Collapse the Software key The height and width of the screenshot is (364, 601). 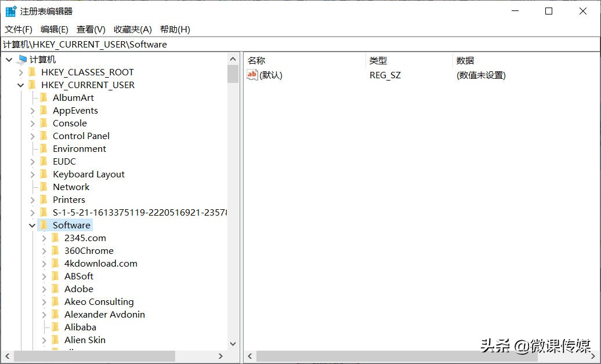click(32, 225)
